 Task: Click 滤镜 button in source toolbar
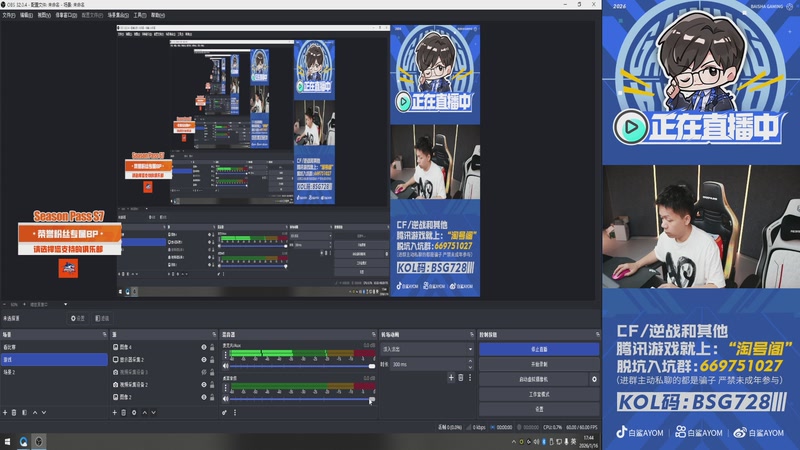pos(102,318)
